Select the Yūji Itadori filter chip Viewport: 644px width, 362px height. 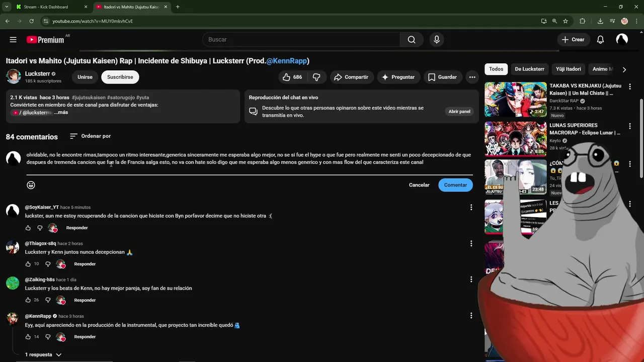(x=568, y=69)
